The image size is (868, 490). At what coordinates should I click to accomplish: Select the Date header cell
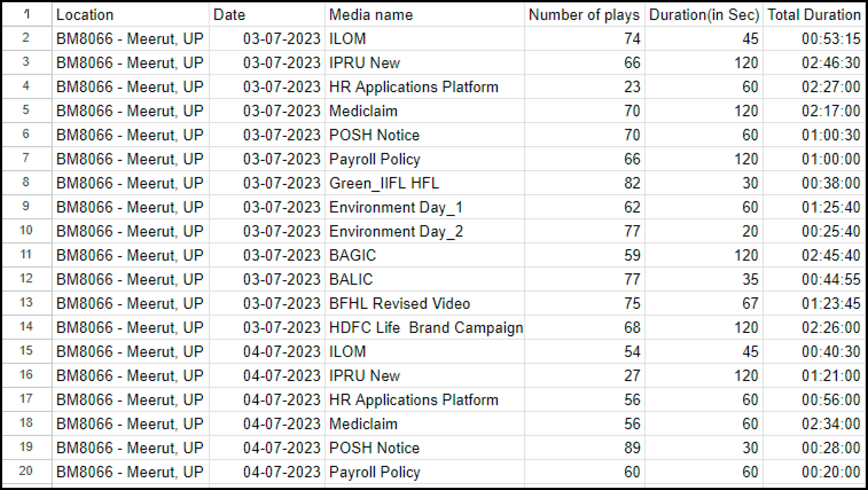[x=267, y=14]
